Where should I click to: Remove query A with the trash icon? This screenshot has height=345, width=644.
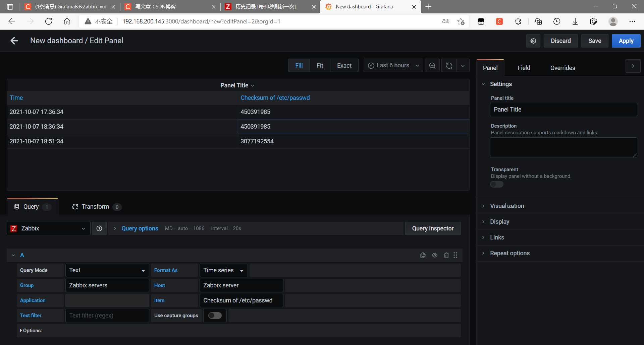point(446,255)
